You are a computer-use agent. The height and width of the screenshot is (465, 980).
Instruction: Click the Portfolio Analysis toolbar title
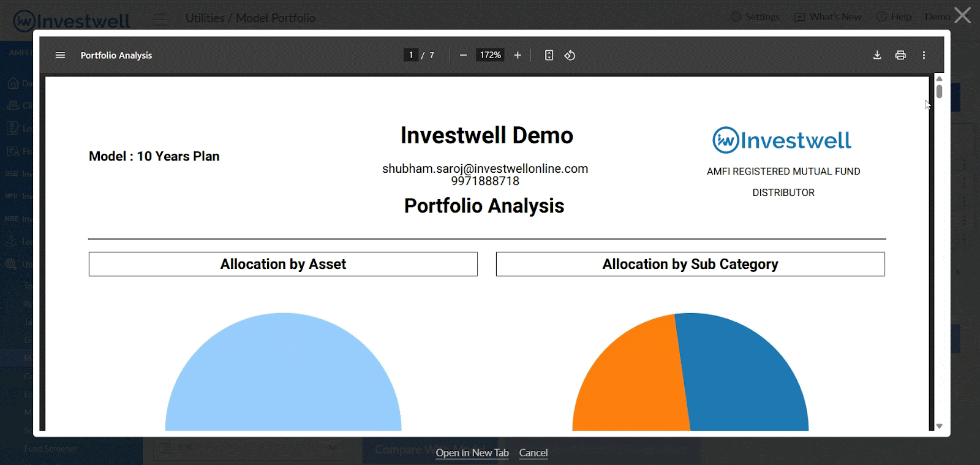[116, 55]
